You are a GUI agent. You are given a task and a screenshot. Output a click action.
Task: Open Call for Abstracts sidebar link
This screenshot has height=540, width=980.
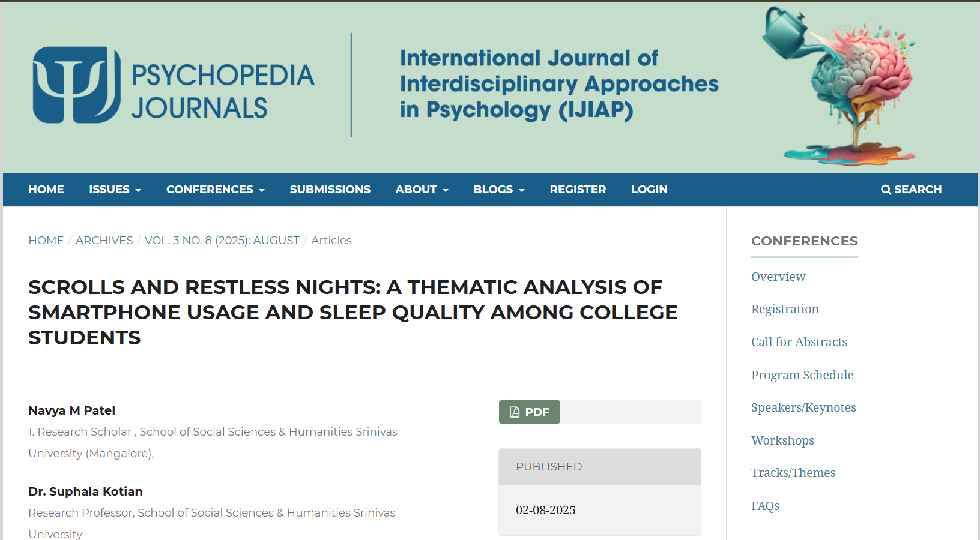[799, 342]
